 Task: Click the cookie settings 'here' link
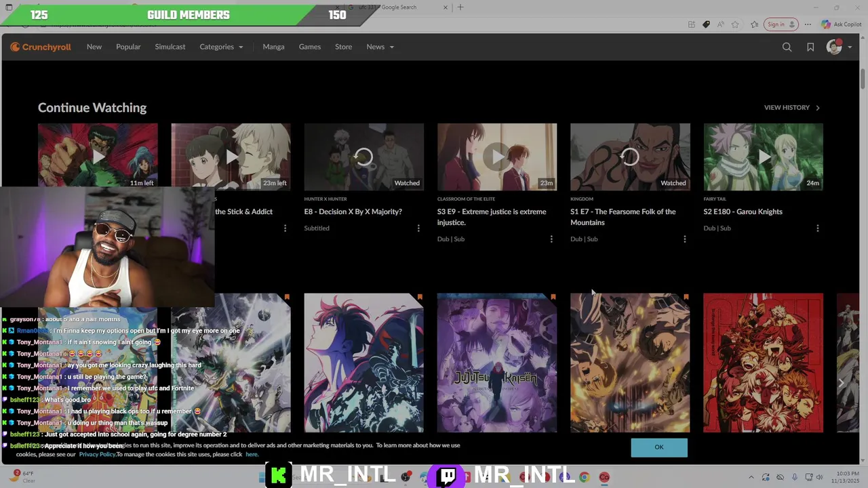tap(252, 454)
